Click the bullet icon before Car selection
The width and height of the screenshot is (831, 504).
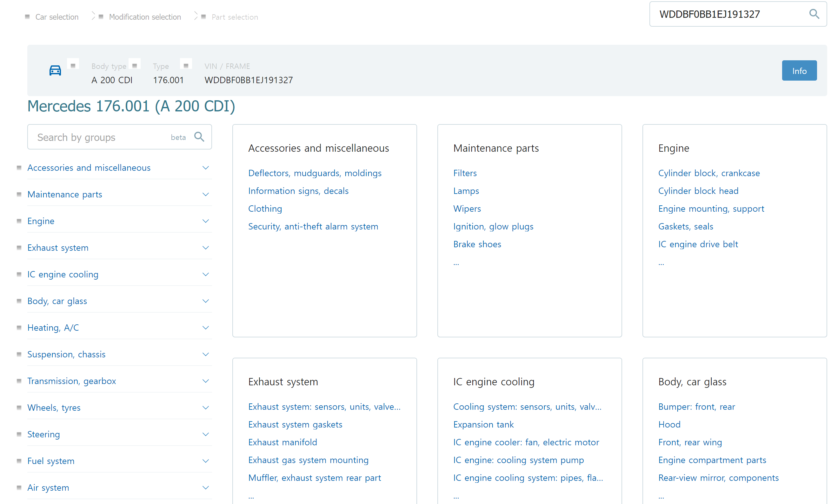[27, 17]
